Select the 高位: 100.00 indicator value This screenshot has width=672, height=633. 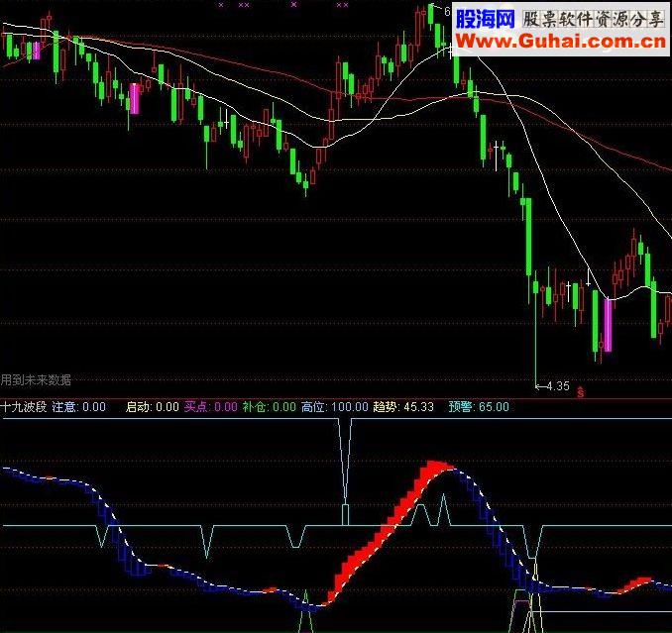[335, 406]
